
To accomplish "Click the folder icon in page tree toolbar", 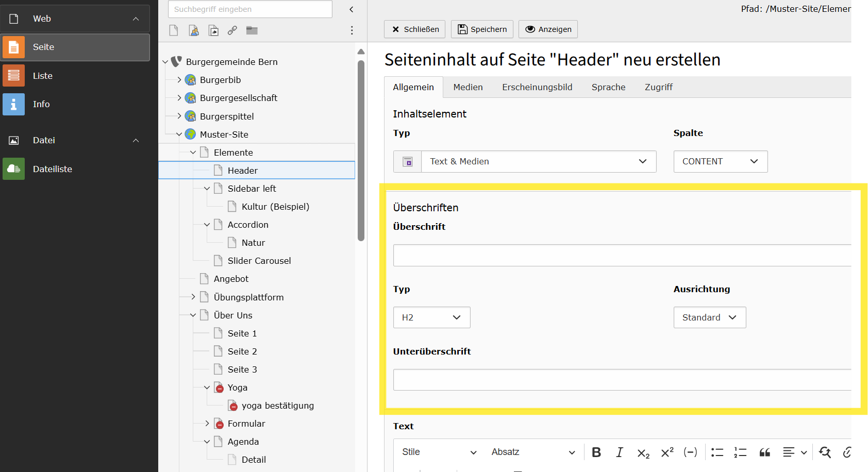I will point(252,30).
